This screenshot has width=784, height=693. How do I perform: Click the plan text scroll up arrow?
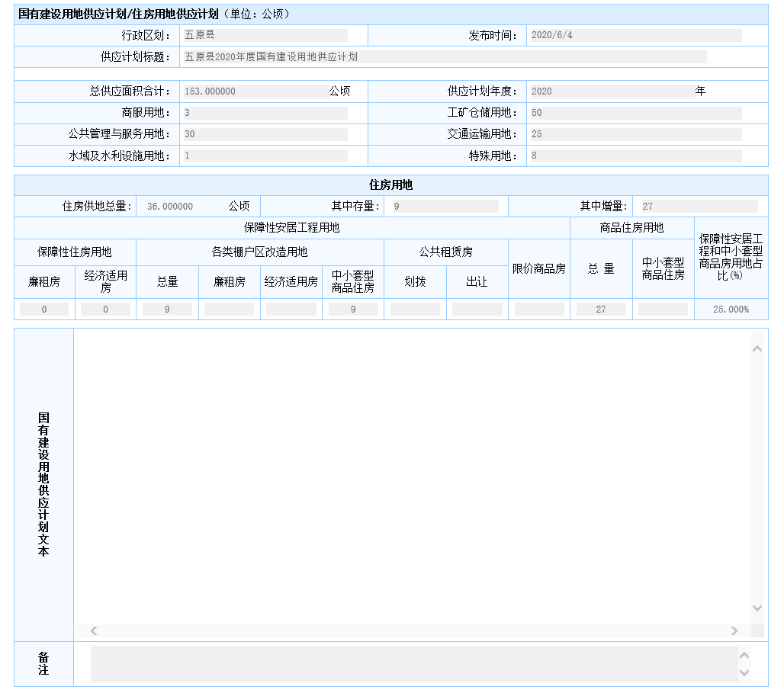click(x=757, y=348)
